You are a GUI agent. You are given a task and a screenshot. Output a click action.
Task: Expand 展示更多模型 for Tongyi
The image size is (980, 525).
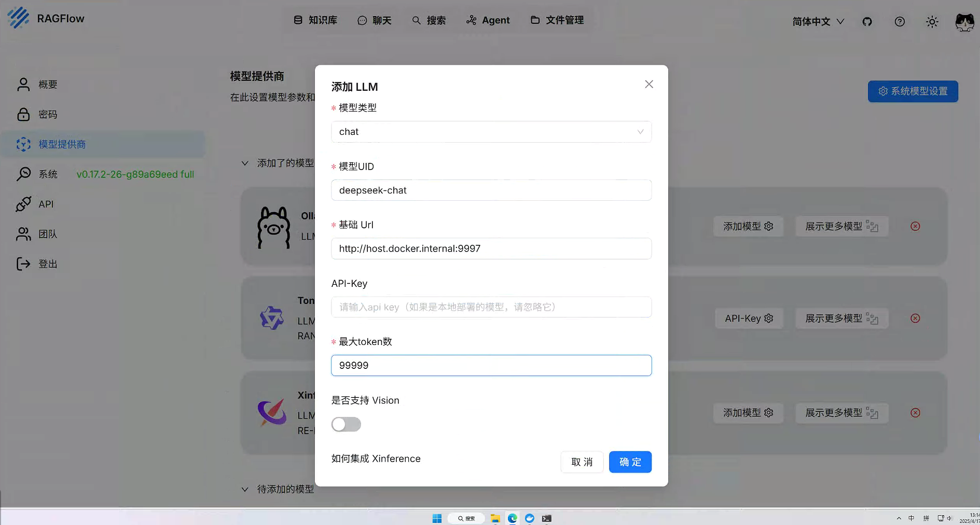point(841,318)
